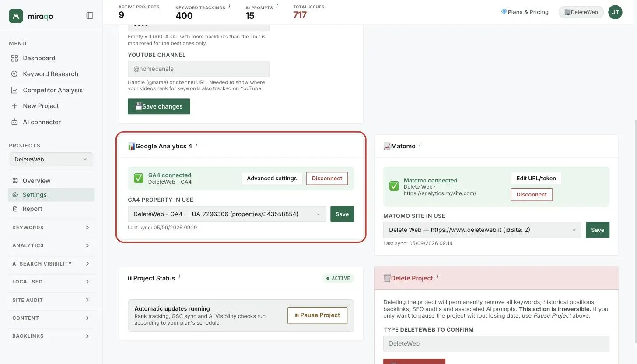637x364 pixels.
Task: Expand the Keywords sidebar section
Action: [x=51, y=227]
